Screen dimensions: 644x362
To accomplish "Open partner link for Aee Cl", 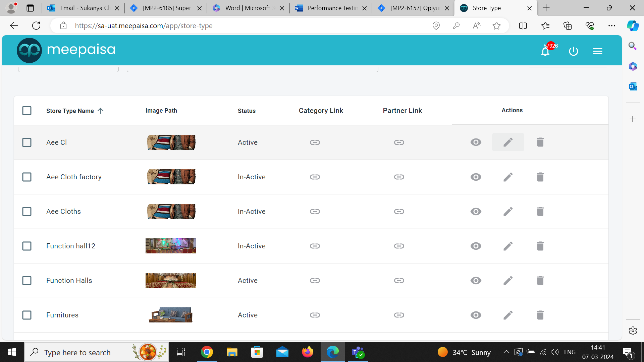I will click(x=399, y=142).
